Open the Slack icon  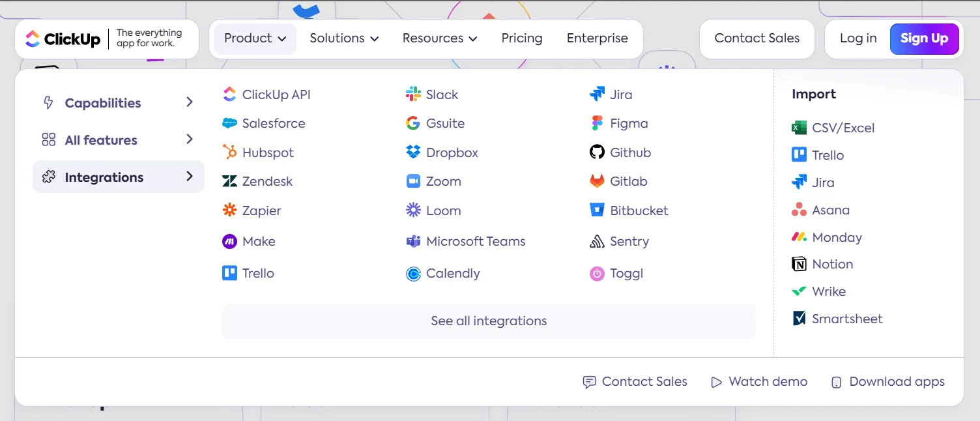pos(413,94)
